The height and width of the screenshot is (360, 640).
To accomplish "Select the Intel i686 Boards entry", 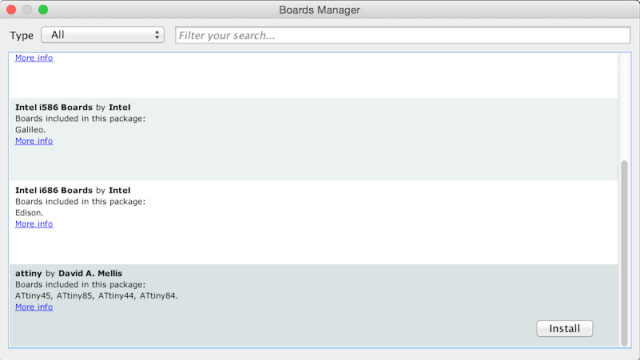I will tap(313, 222).
